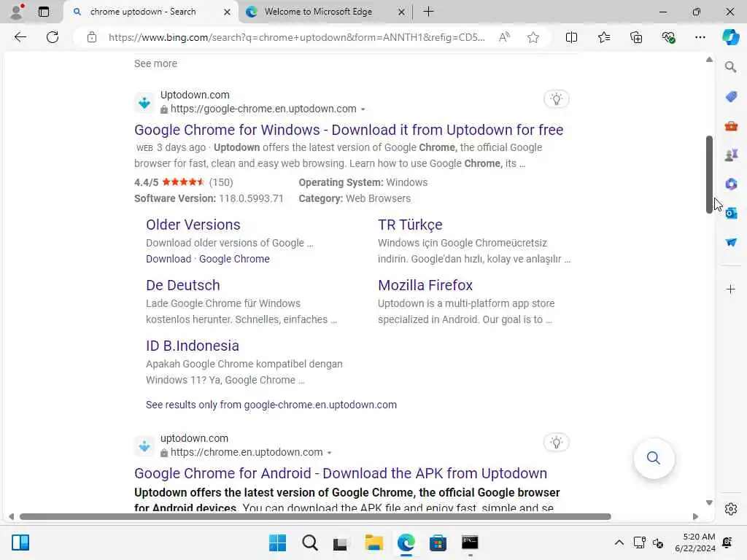Click the vertical scrollbar thumb
Screen dimensions: 747x560
[x=709, y=174]
